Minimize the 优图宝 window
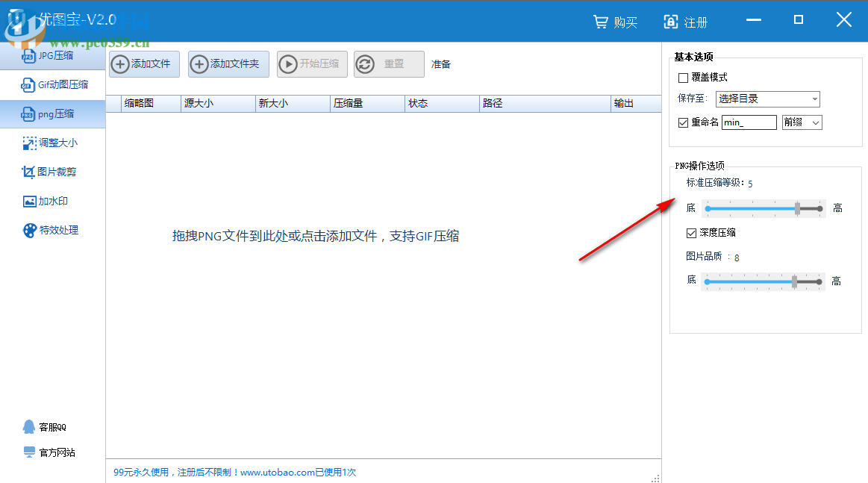868x483 pixels. coord(753,20)
